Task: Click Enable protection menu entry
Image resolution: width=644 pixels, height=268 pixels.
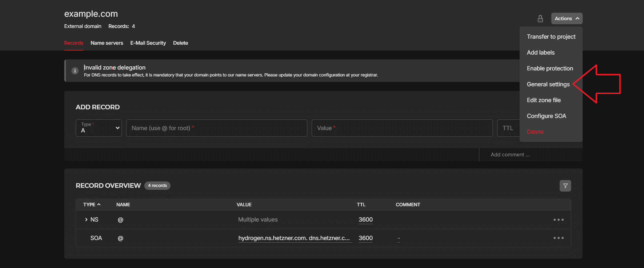Action: click(550, 68)
